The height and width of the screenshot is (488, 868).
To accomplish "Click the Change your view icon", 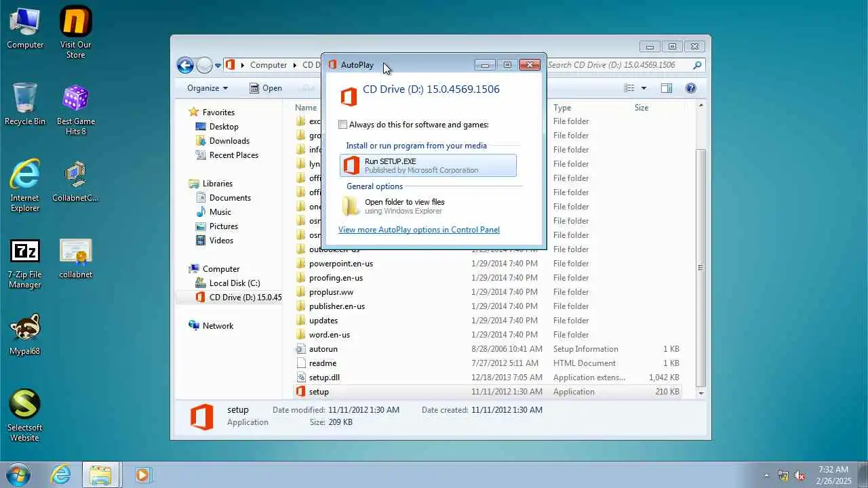I will 629,88.
